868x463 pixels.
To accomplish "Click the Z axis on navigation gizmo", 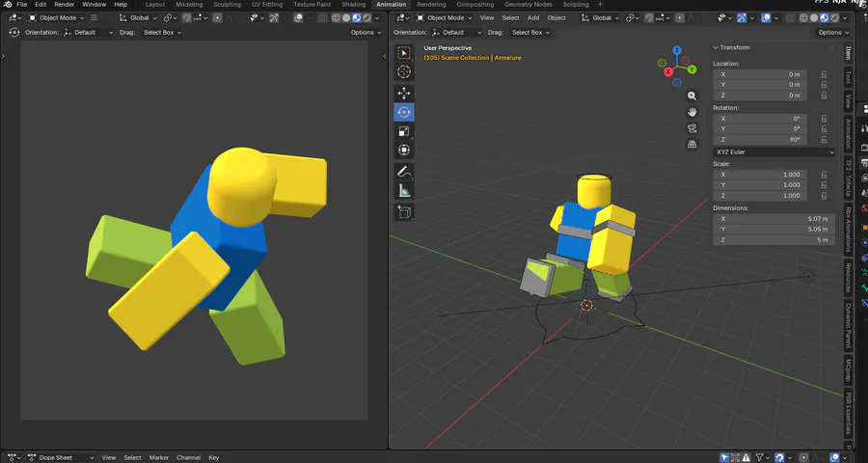I will [x=676, y=50].
